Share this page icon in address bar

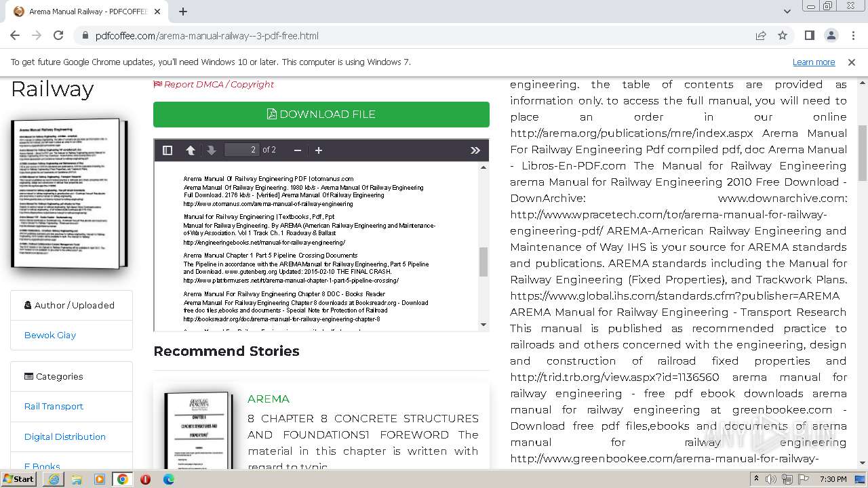pyautogui.click(x=761, y=36)
